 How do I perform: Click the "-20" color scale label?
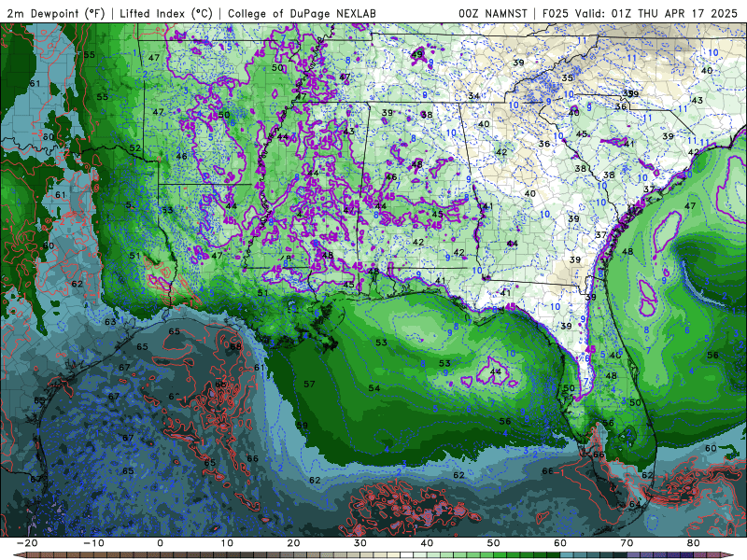coord(27,543)
